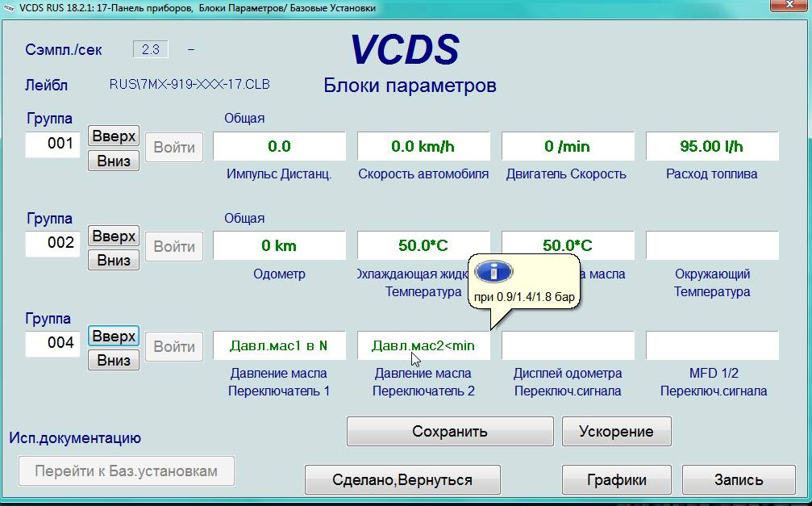This screenshot has height=506, width=812.
Task: Select the group 002 number field
Action: 53,243
